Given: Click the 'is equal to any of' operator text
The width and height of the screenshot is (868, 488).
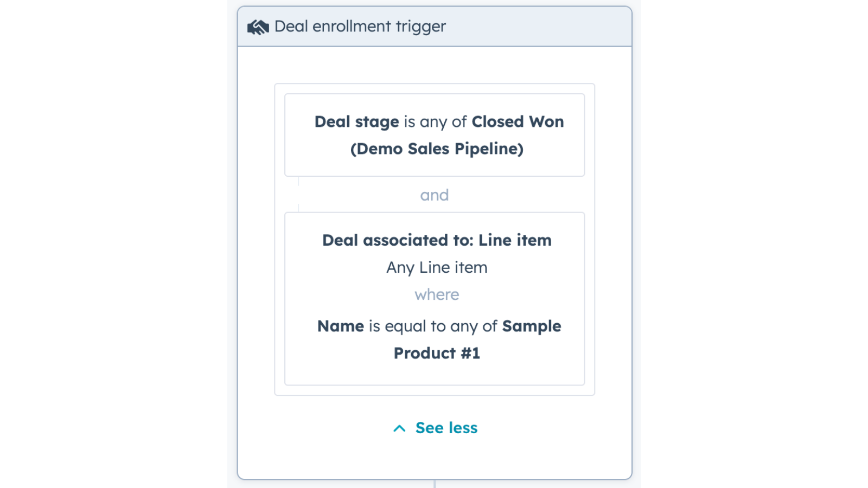Looking at the screenshot, I should 433,326.
